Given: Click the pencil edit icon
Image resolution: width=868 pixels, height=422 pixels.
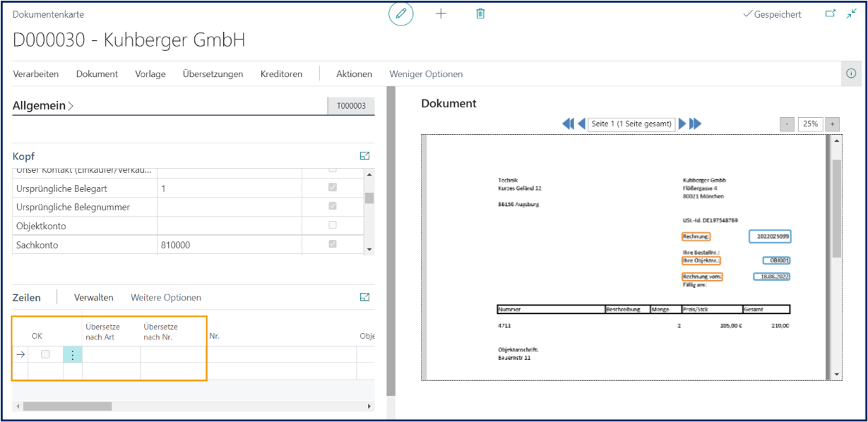Looking at the screenshot, I should pyautogui.click(x=401, y=14).
